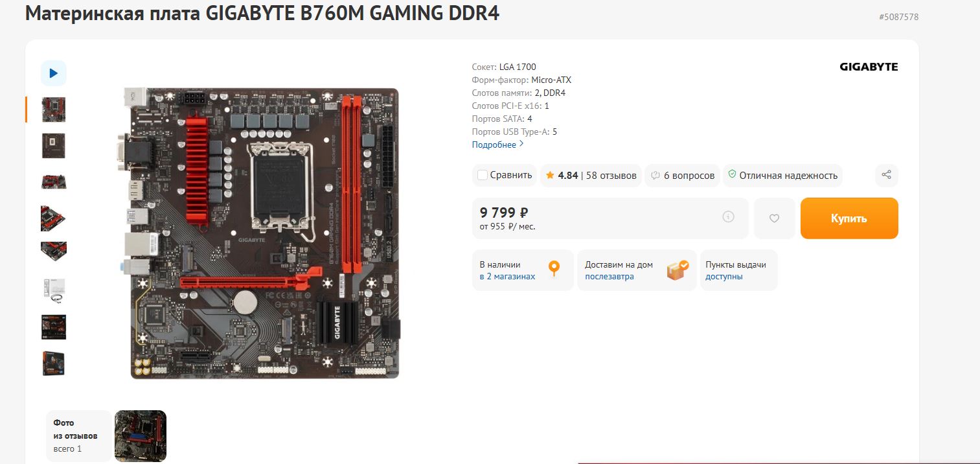This screenshot has width=980, height=464.
Task: Open the доступны pickup points link
Action: (724, 277)
